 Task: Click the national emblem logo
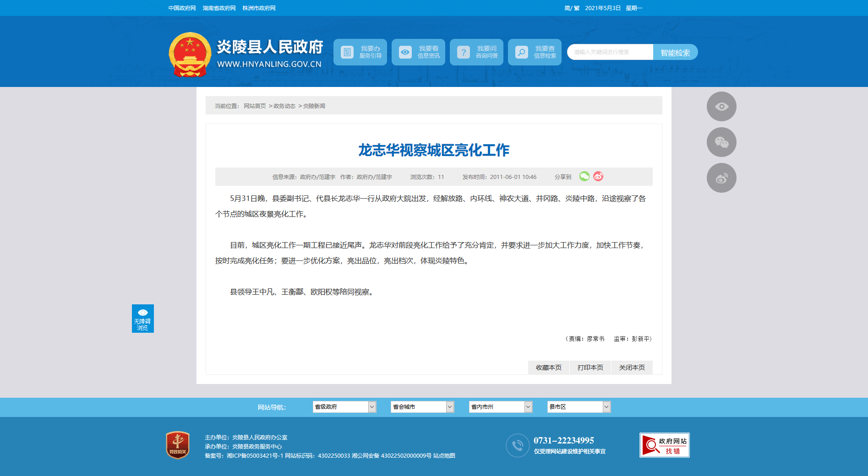pos(190,54)
